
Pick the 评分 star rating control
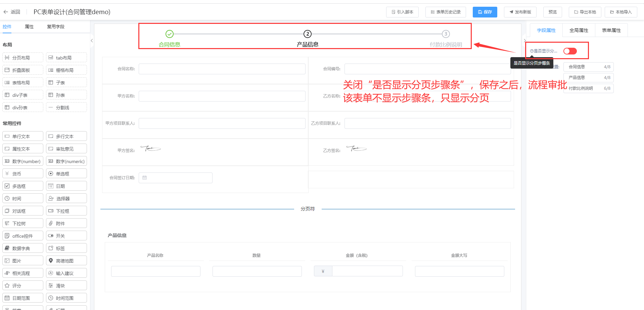click(23, 286)
